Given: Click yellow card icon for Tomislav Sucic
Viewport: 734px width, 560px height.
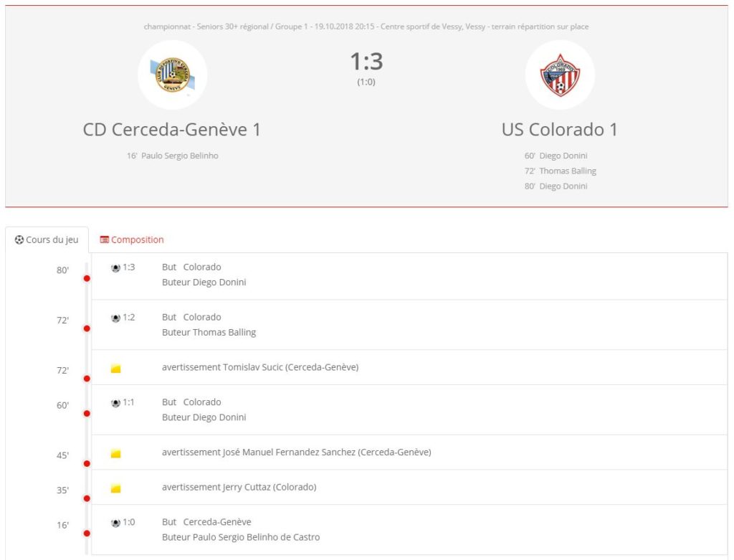Looking at the screenshot, I should point(115,369).
